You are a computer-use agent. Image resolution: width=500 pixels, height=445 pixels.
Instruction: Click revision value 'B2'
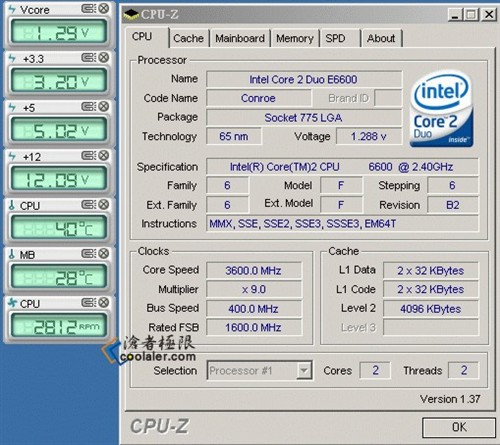pyautogui.click(x=453, y=205)
